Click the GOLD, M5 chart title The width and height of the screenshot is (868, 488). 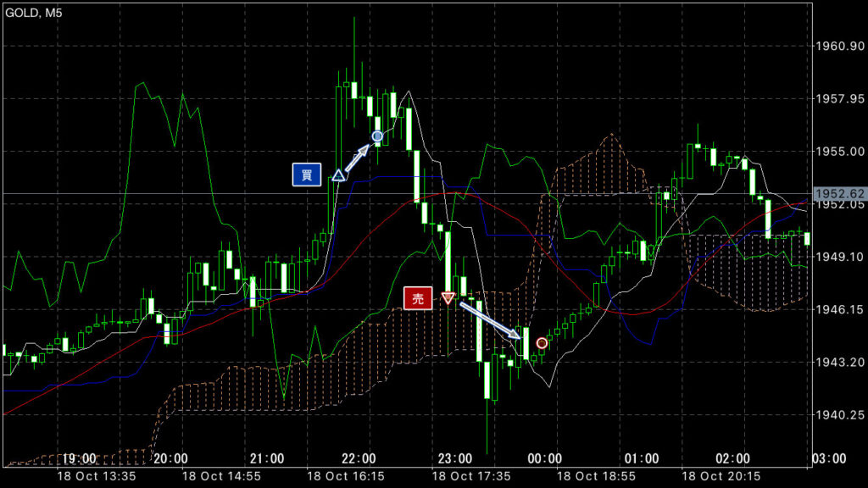(x=34, y=13)
